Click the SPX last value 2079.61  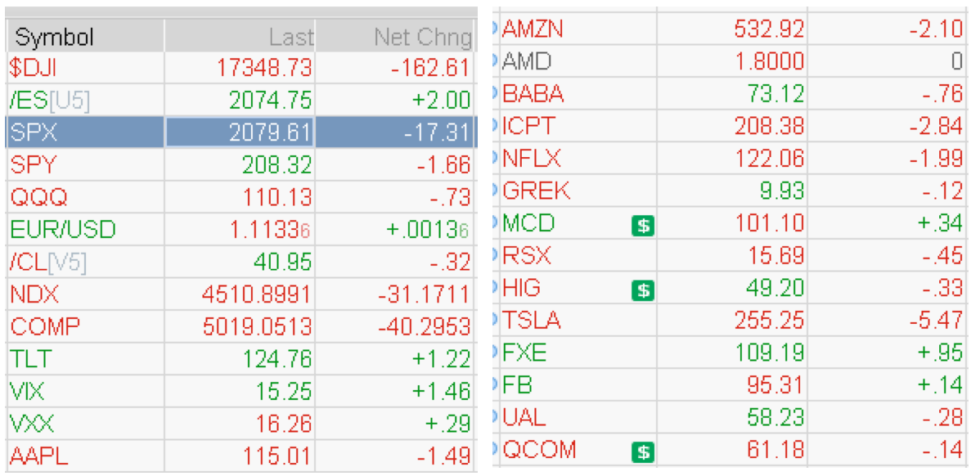tap(271, 132)
